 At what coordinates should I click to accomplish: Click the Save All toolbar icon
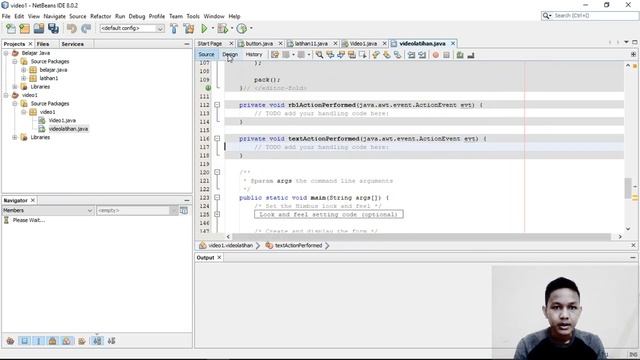point(53,28)
